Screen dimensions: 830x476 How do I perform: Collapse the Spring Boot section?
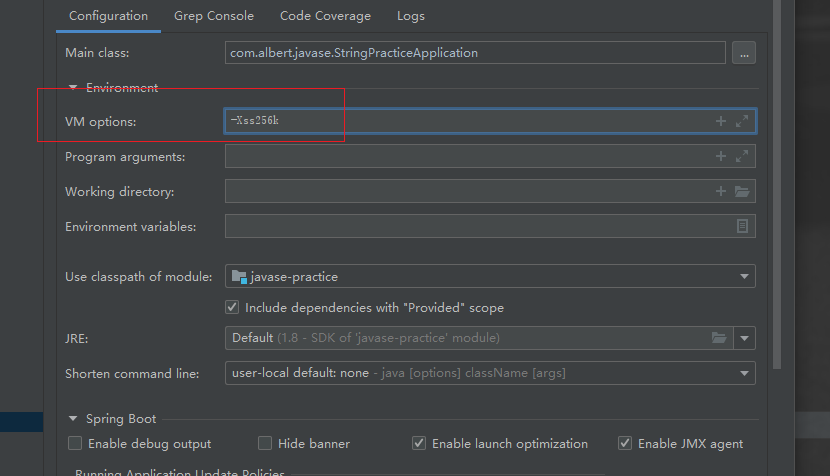tap(73, 419)
